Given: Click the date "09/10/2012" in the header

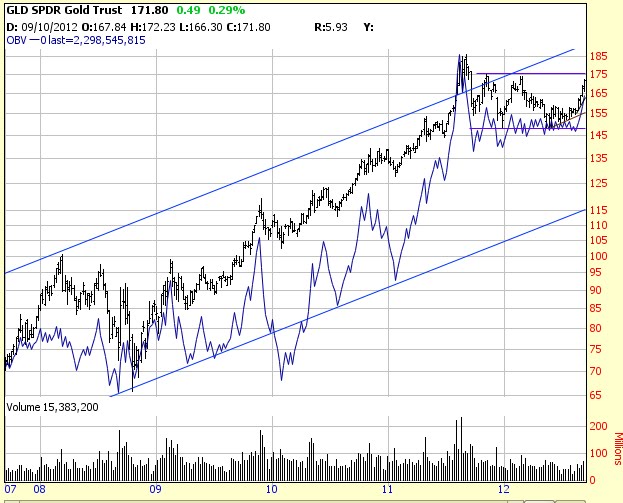Looking at the screenshot, I should tap(49, 27).
